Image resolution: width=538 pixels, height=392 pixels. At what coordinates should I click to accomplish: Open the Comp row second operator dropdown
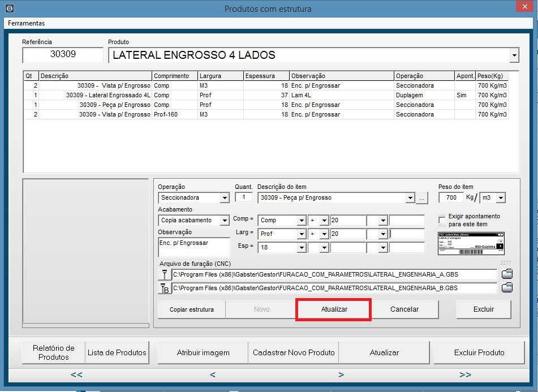click(x=383, y=221)
